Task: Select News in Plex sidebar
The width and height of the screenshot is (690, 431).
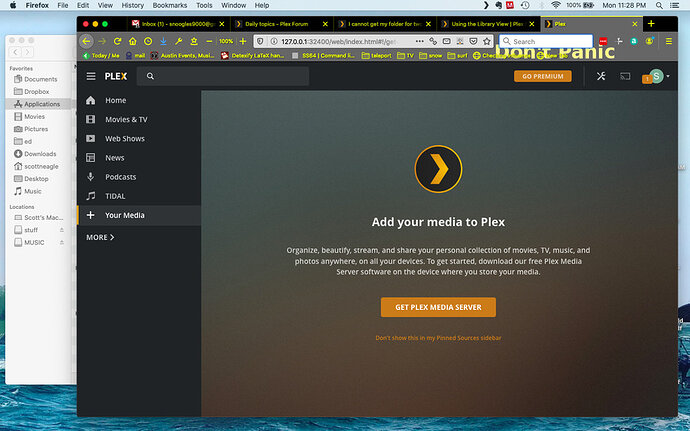Action: [139, 158]
